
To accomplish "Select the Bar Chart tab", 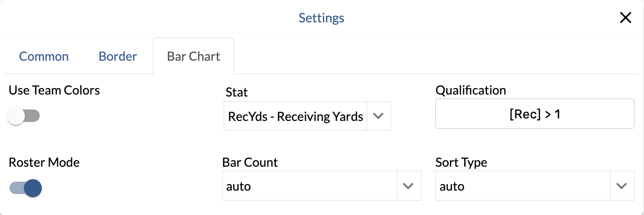I will tap(193, 56).
